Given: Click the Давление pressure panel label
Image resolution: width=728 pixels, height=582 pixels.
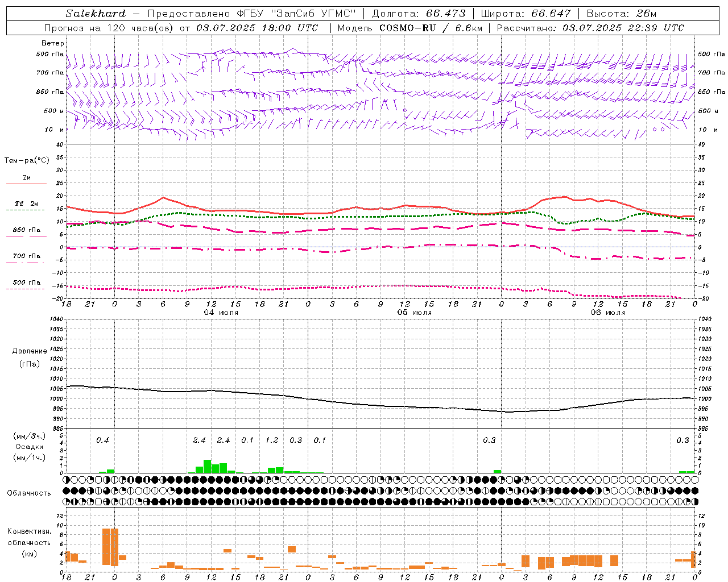Looking at the screenshot, I should click(30, 351).
